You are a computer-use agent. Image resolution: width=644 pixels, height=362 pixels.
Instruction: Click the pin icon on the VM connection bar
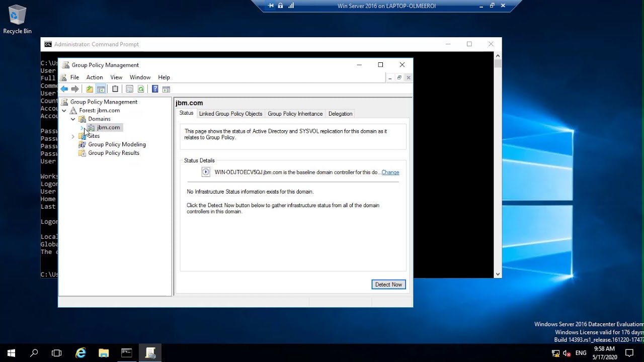[271, 6]
